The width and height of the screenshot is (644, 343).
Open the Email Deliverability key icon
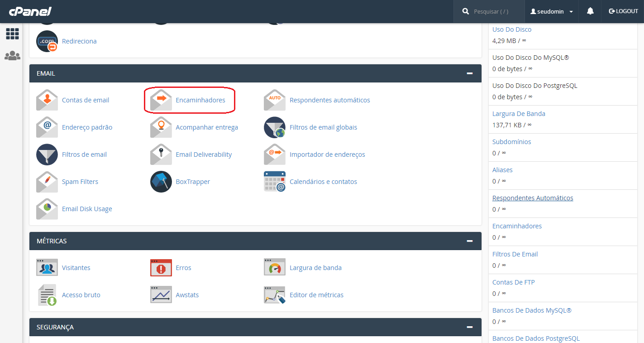tap(161, 155)
